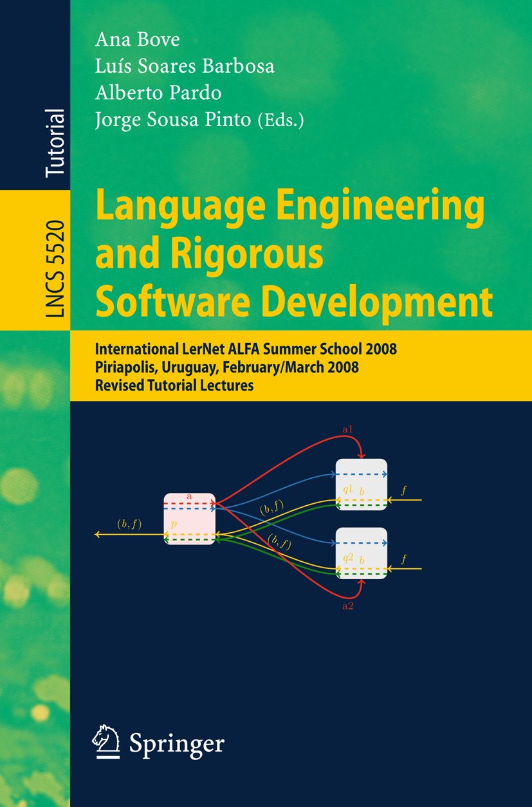
Task: Click the grey box labeled q2
Action: pyautogui.click(x=362, y=553)
